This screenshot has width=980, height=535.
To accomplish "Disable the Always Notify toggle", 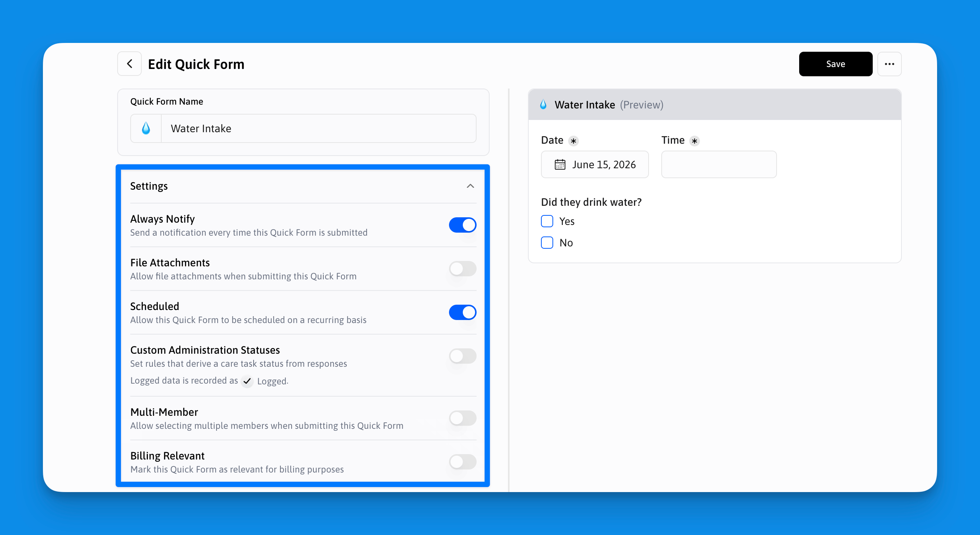I will (462, 225).
